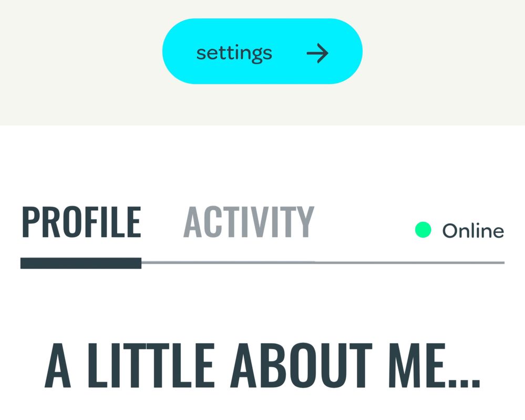The image size is (525, 420).
Task: Click the 'Online' status text
Action: click(x=473, y=231)
